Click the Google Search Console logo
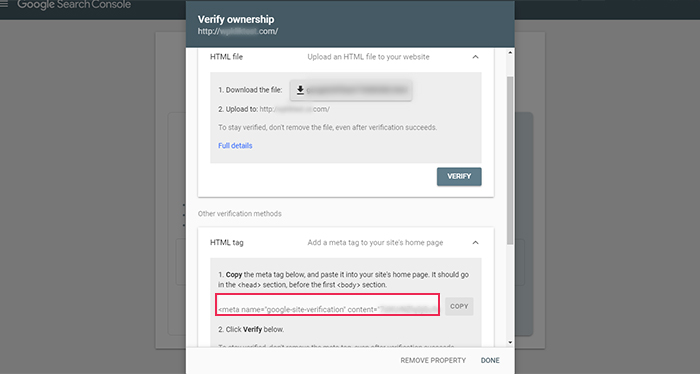Screen dimensions: 700x374 (74, 5)
